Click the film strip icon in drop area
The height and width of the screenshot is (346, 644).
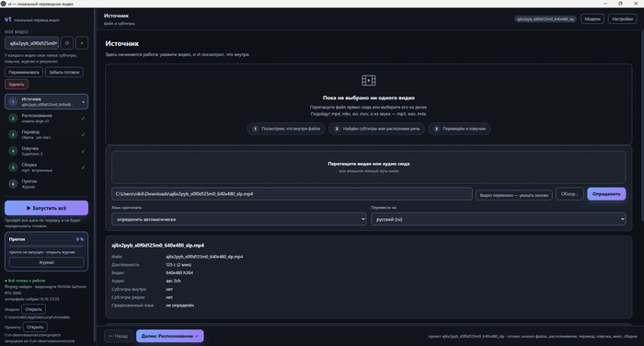pos(368,80)
